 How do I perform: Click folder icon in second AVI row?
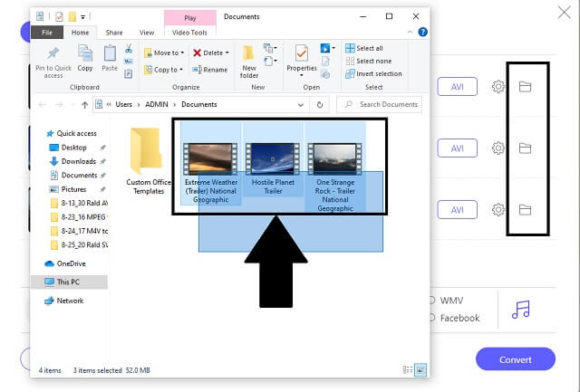[525, 148]
